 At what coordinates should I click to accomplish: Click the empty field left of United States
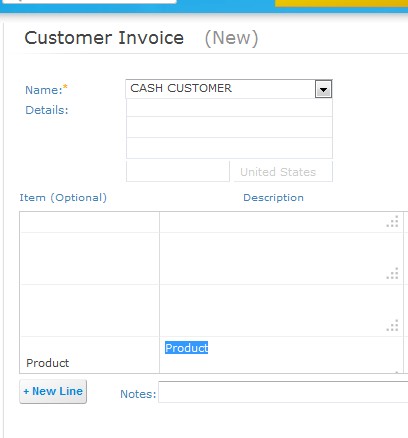click(178, 172)
